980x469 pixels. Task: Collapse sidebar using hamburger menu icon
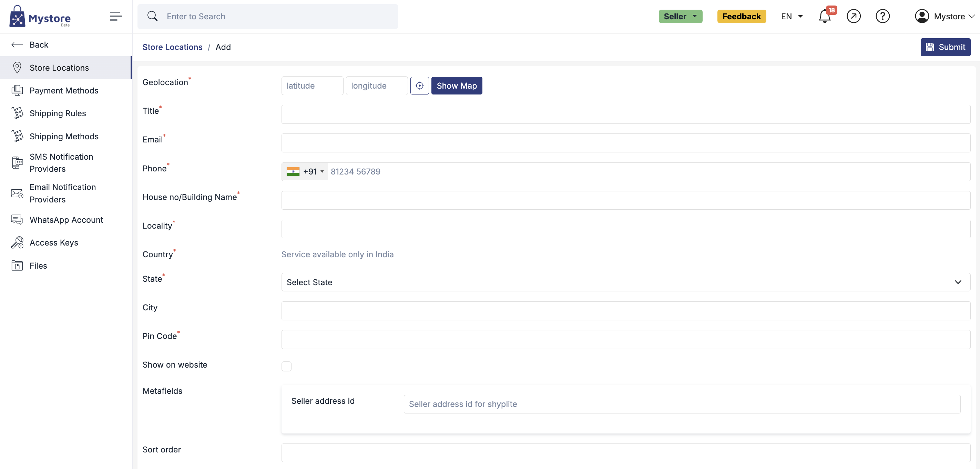116,16
